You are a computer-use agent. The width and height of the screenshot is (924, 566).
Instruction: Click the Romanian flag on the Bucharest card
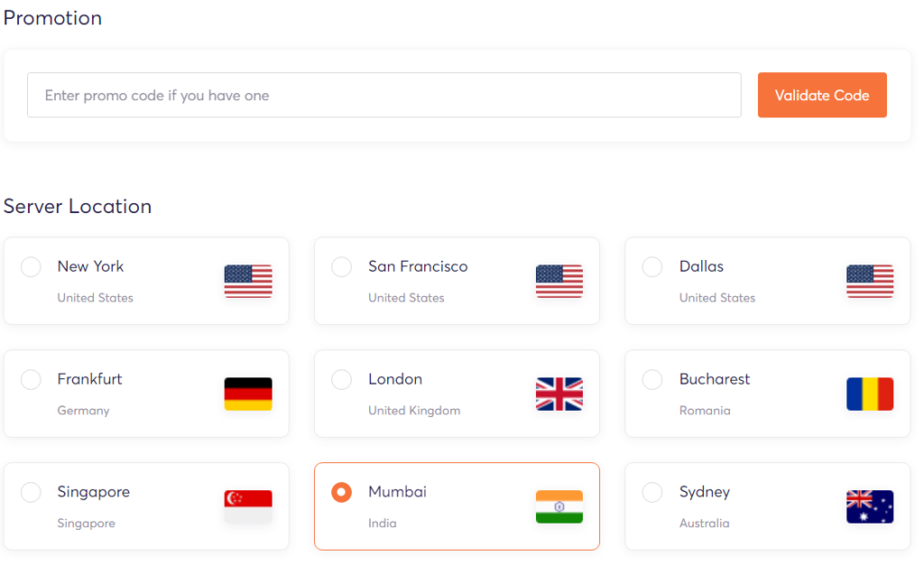[869, 394]
